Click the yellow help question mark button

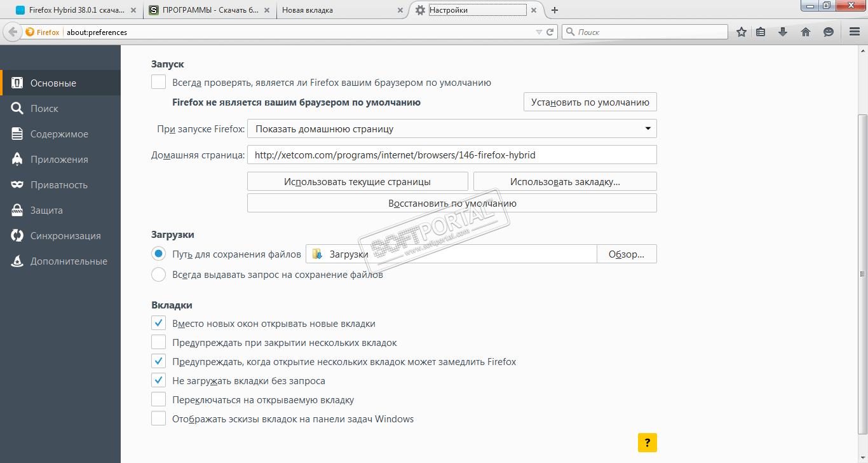click(x=647, y=442)
